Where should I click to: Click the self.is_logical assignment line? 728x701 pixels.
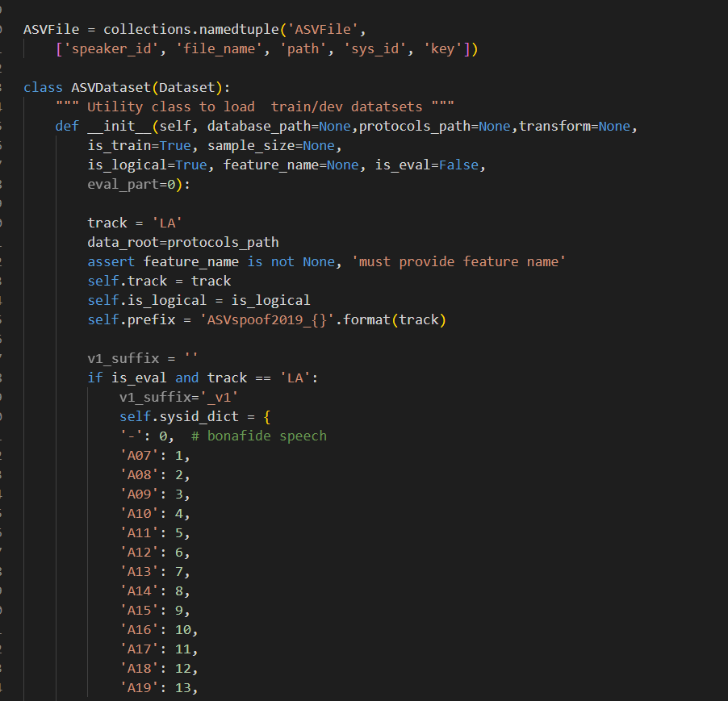199,301
